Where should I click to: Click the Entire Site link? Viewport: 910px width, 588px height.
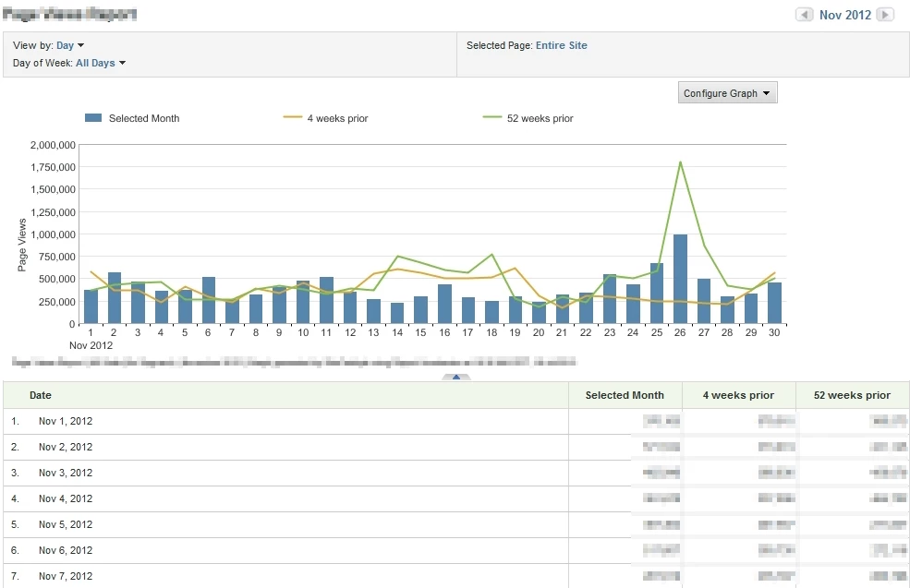coord(561,45)
